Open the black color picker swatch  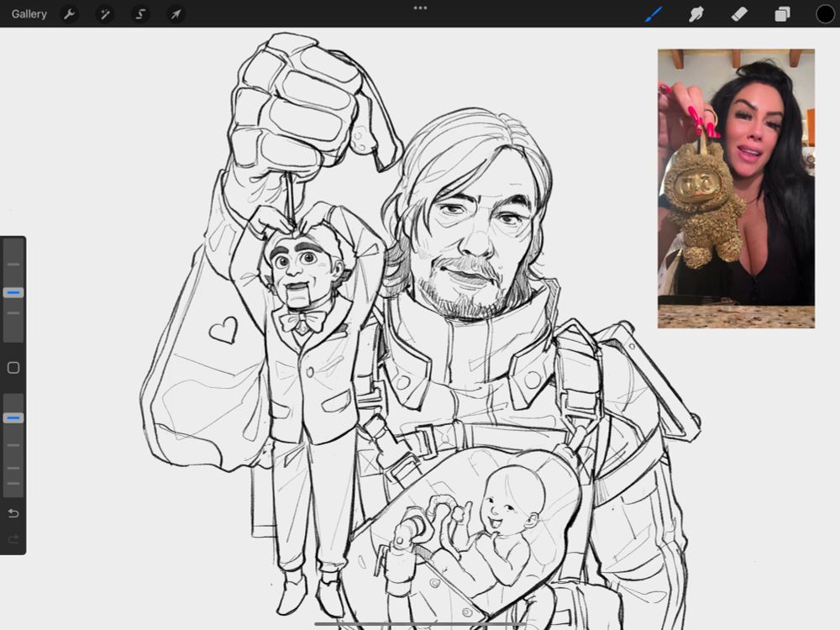pyautogui.click(x=825, y=14)
